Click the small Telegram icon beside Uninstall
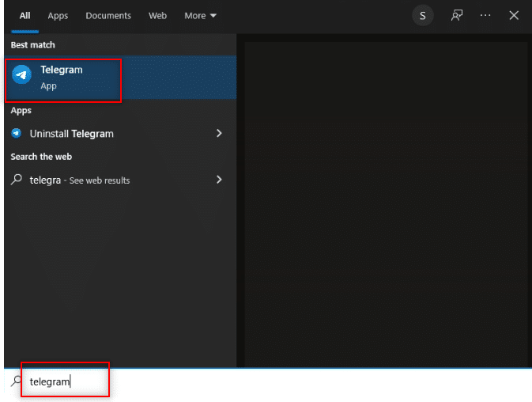Viewport: 532px width, 402px height. [x=17, y=133]
